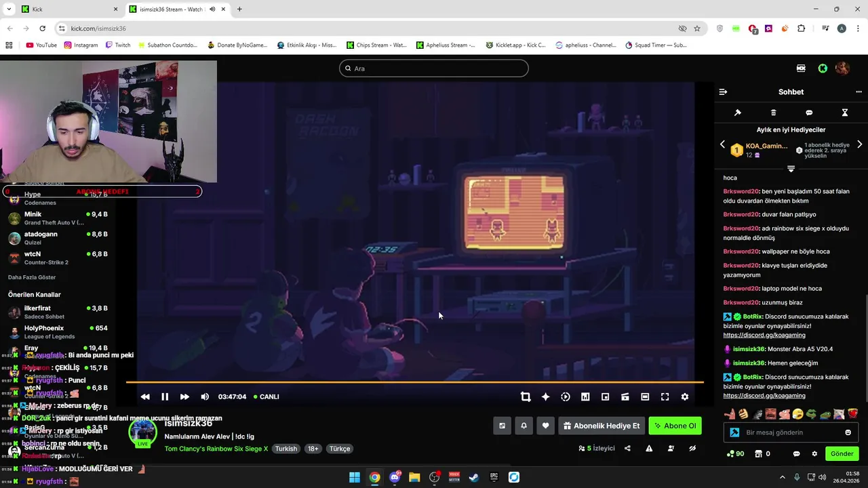
Task: Open the gifts shop icon showing 0
Action: click(763, 454)
